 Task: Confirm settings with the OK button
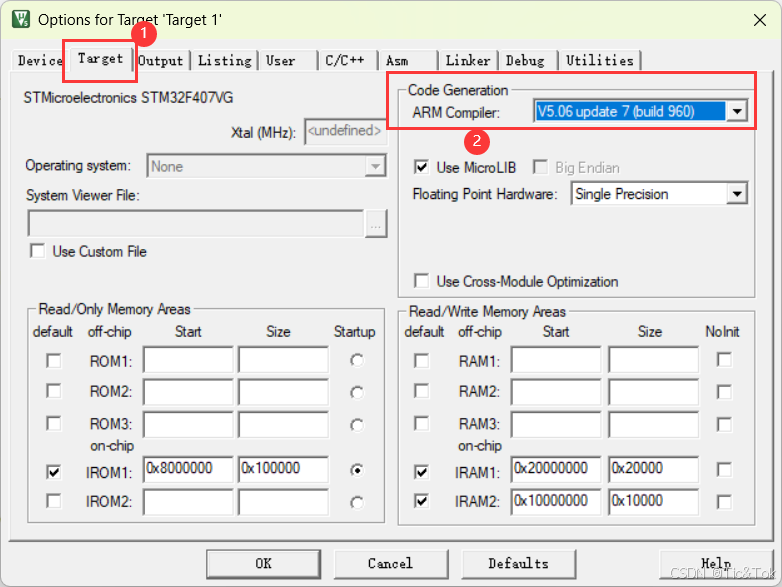tap(263, 564)
